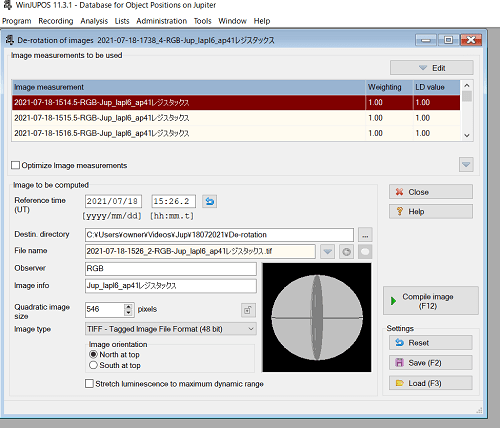Open the Analysis menu

(x=94, y=21)
